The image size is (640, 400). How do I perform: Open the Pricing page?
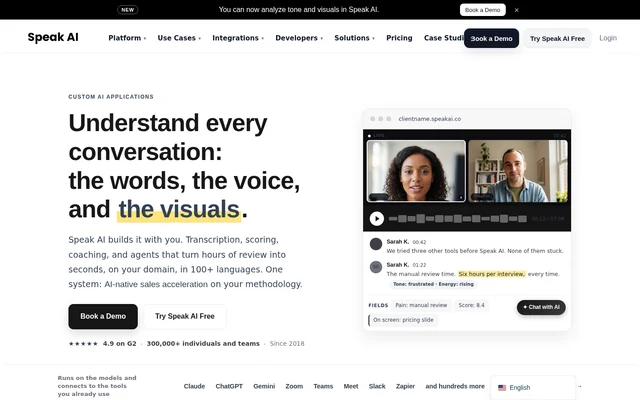[399, 38]
